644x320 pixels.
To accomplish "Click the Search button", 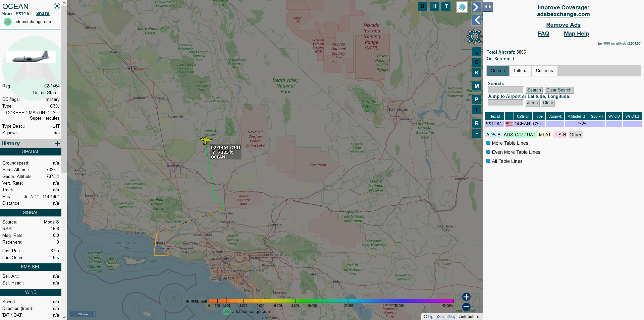I will [534, 90].
